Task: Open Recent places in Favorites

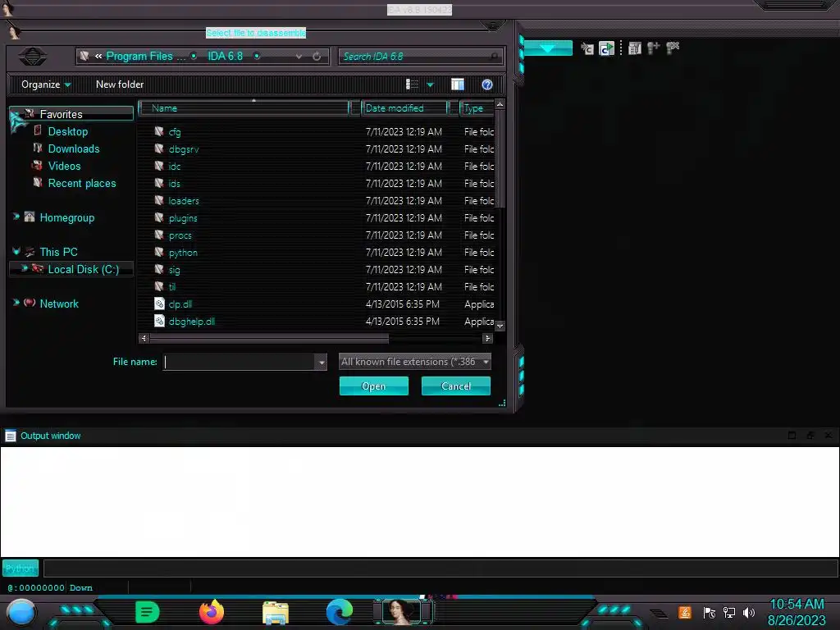Action: pyautogui.click(x=81, y=183)
